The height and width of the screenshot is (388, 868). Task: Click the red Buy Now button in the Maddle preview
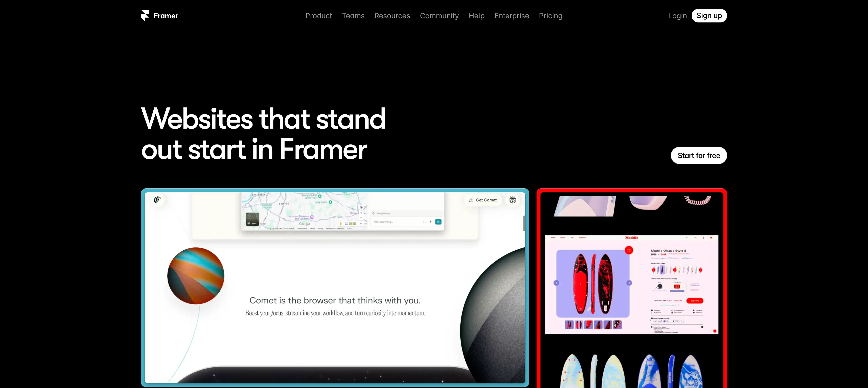(x=694, y=301)
